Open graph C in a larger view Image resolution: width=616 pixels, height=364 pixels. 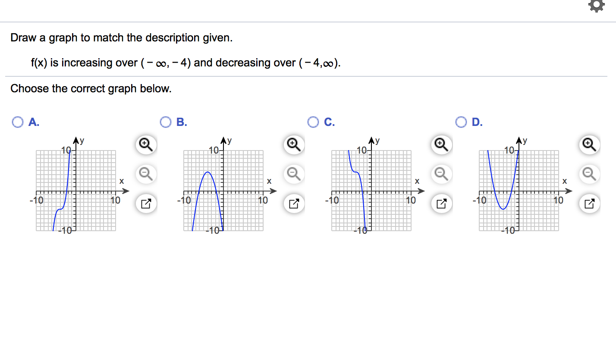point(441,203)
